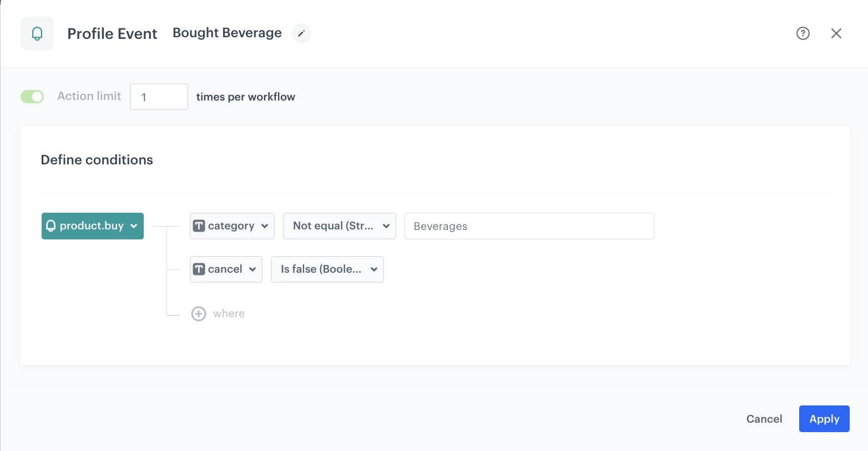Click the plus icon next to where
868x451 pixels.
click(x=199, y=313)
